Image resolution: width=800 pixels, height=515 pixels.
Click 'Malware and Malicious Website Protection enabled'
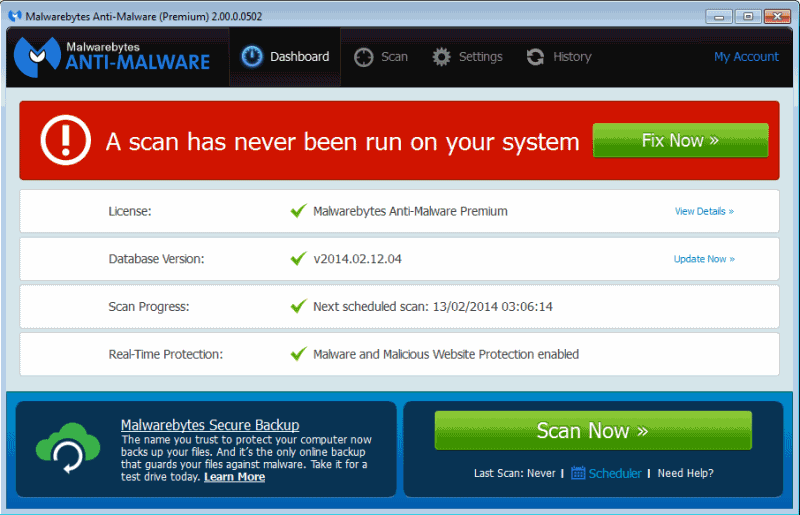pos(446,354)
